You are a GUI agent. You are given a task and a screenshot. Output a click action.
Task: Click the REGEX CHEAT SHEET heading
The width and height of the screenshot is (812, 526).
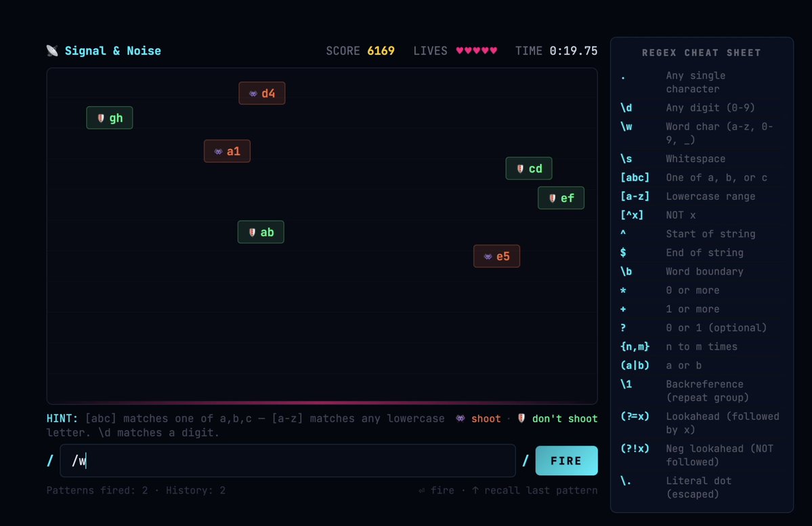pos(702,53)
